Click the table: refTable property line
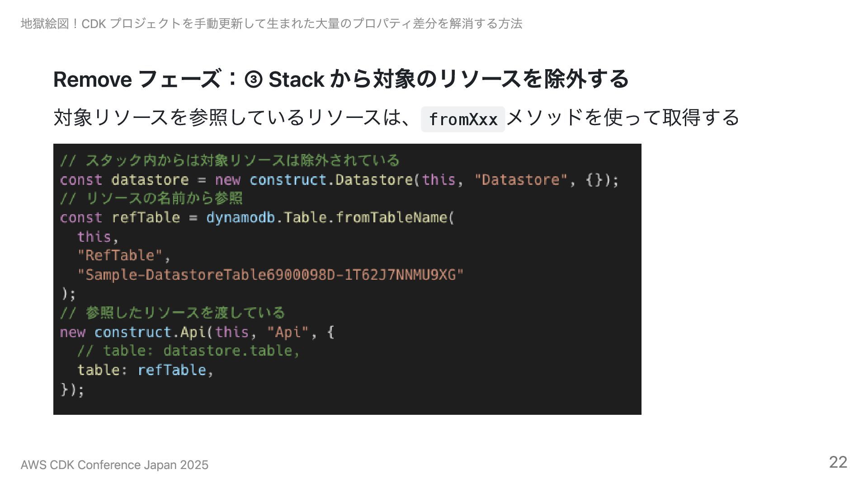The image size is (868, 488). tap(145, 370)
